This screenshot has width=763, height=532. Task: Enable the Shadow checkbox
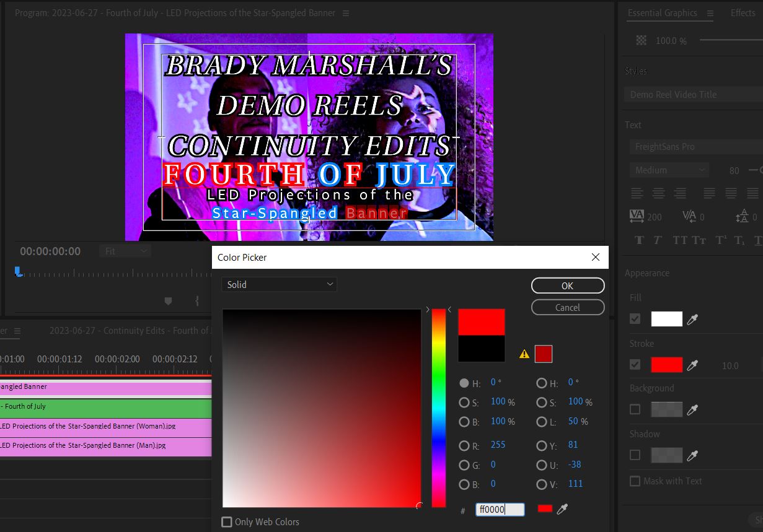click(635, 455)
